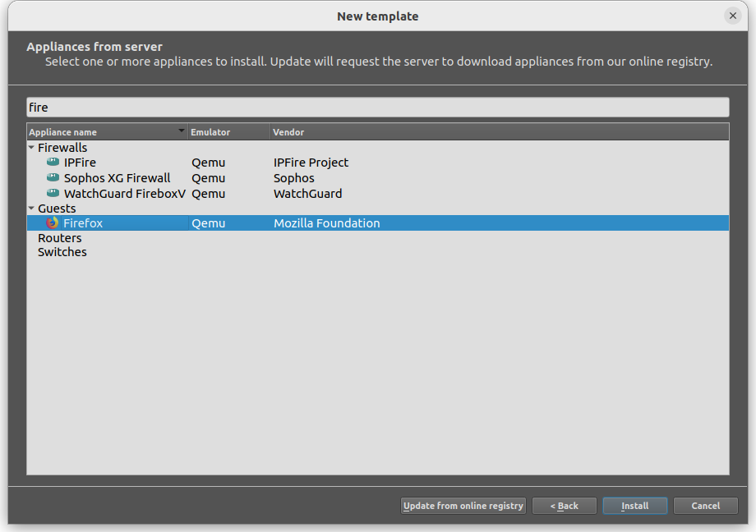Click Install button
Viewport: 756px width, 532px height.
[x=634, y=506]
